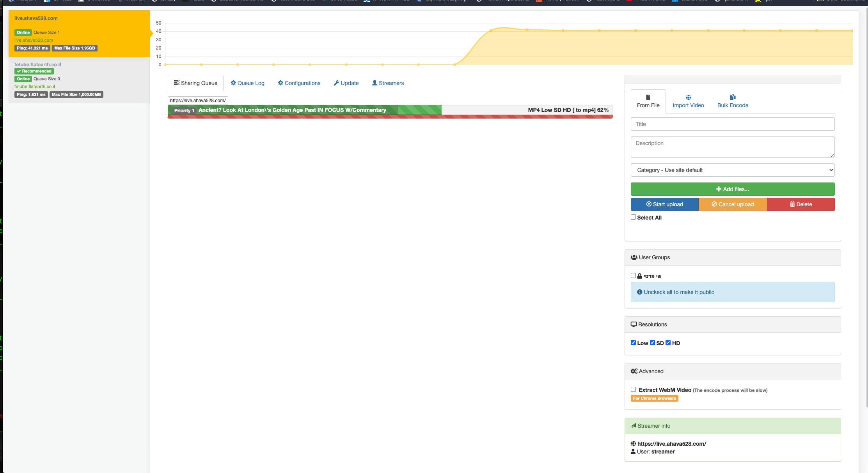This screenshot has width=868, height=473.
Task: Click the User Groups people icon
Action: [x=634, y=257]
